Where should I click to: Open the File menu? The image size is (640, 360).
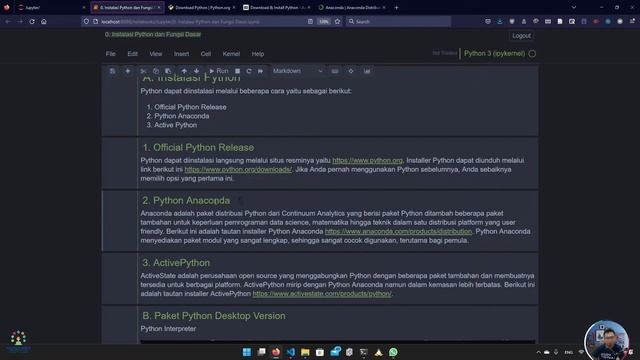[111, 54]
